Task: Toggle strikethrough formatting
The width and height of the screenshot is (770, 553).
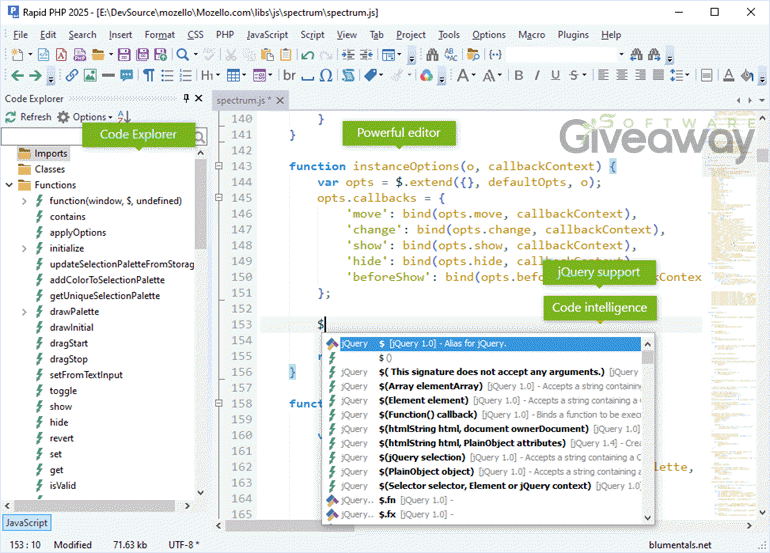Action: [x=574, y=76]
